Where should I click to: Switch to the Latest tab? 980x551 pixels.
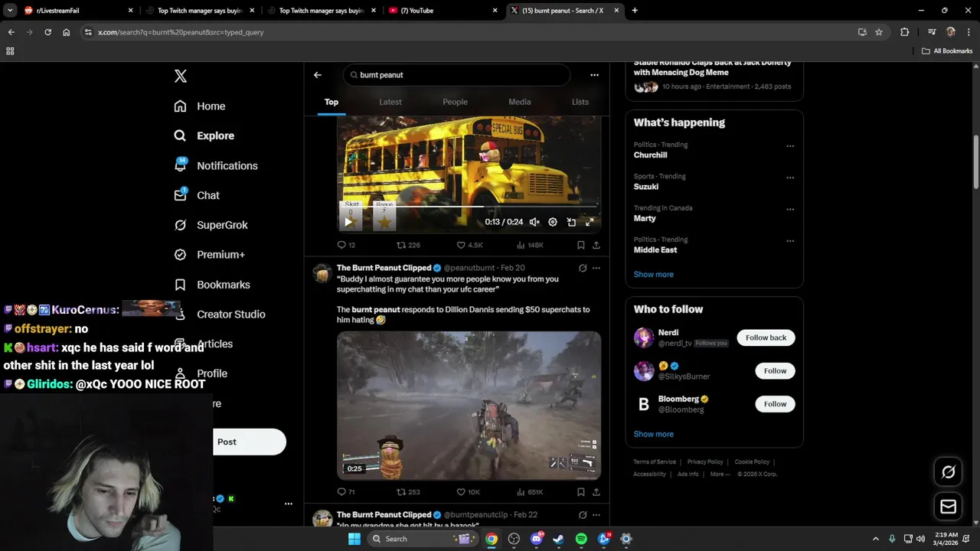[x=390, y=102]
